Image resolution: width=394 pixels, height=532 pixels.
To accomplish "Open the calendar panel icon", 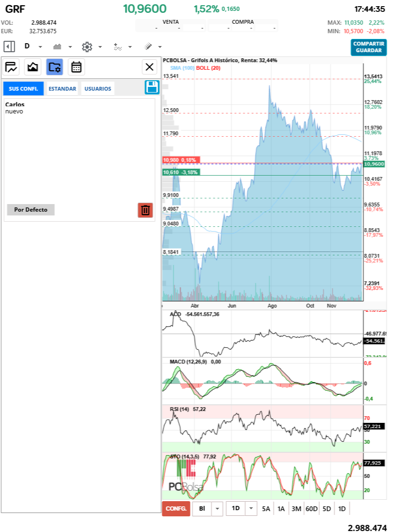I will 76,67.
